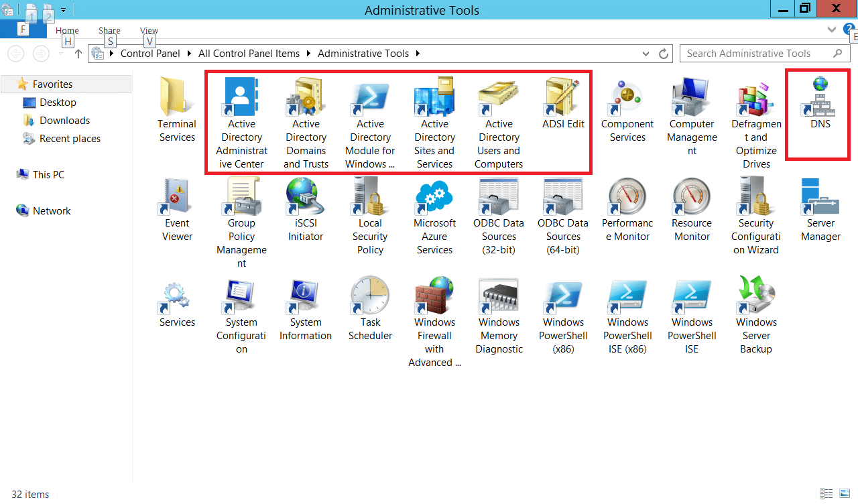
Task: Select Desktop under Favorites
Action: (58, 103)
